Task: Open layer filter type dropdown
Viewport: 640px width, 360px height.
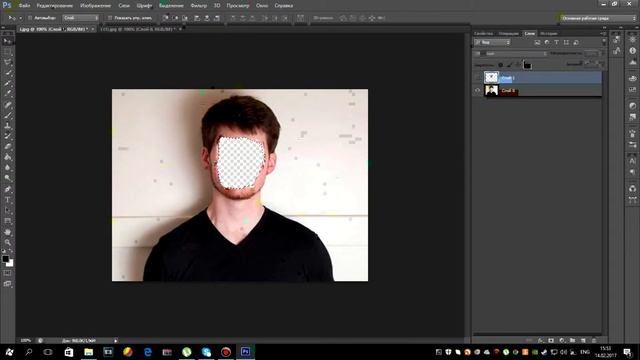Action: point(493,42)
